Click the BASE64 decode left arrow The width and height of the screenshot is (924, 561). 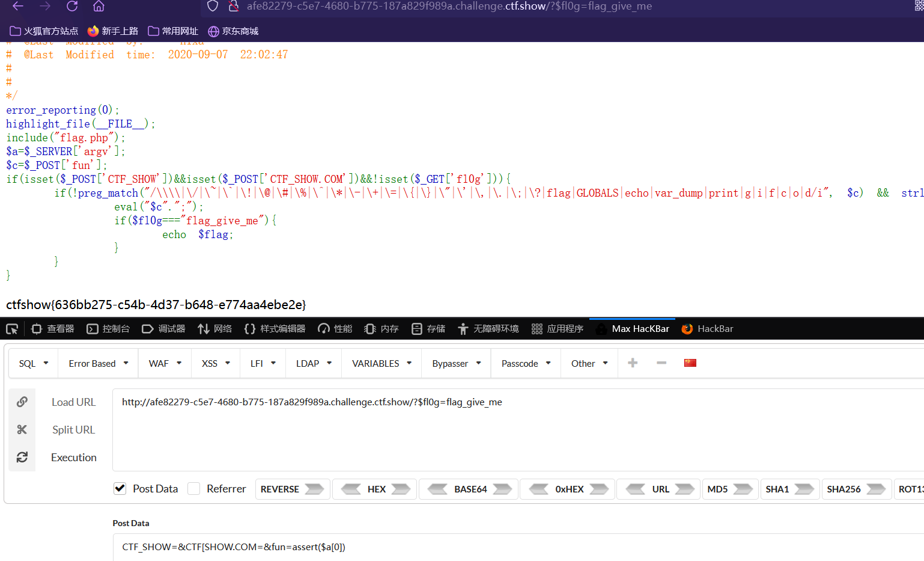click(437, 489)
